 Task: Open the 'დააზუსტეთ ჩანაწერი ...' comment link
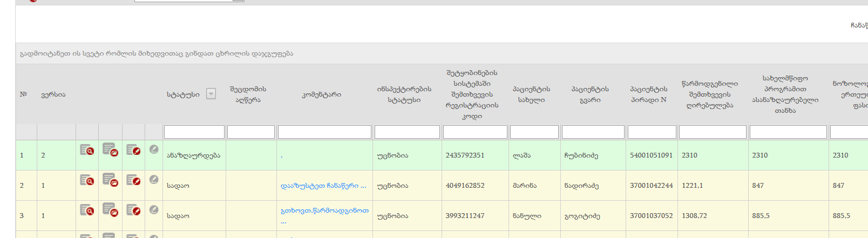[x=323, y=186]
